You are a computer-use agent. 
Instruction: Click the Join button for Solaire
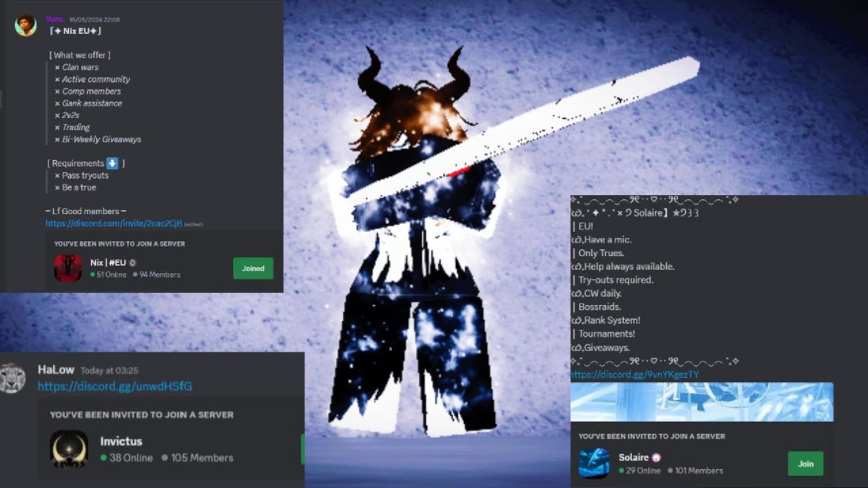tap(806, 464)
